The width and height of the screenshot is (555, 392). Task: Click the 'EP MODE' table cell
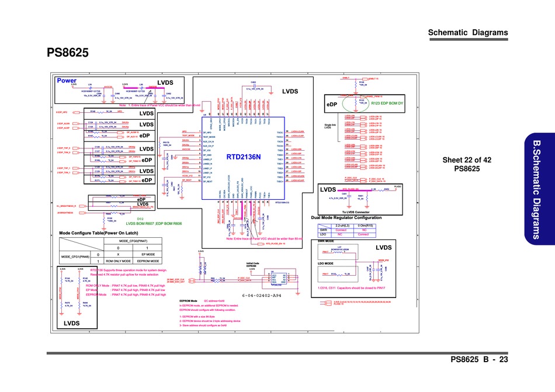(148, 254)
